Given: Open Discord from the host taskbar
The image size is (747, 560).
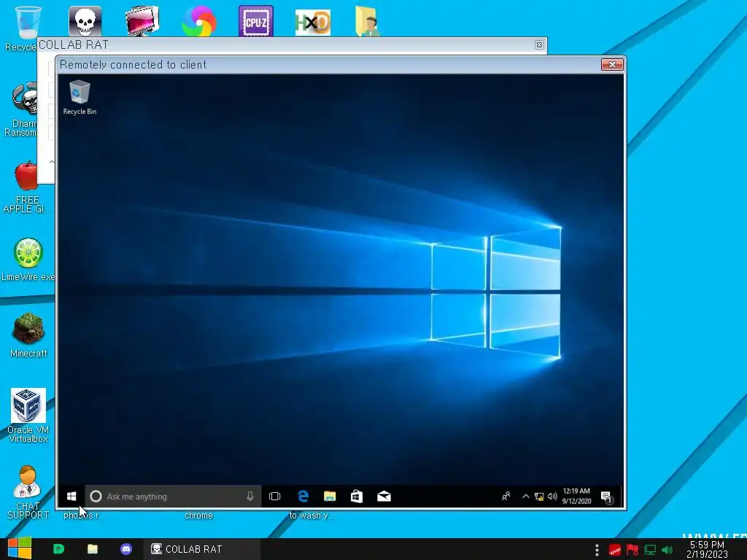Looking at the screenshot, I should (126, 549).
